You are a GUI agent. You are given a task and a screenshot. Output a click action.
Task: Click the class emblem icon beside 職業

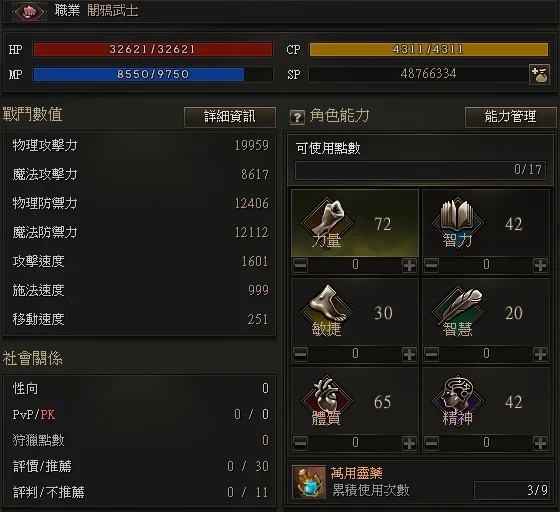(29, 12)
